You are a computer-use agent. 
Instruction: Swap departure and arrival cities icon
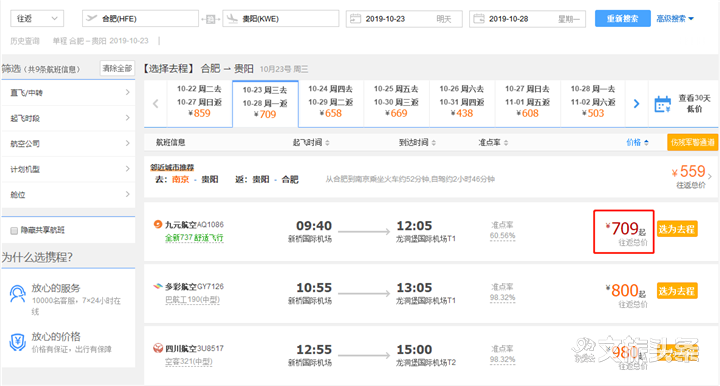pyautogui.click(x=210, y=19)
